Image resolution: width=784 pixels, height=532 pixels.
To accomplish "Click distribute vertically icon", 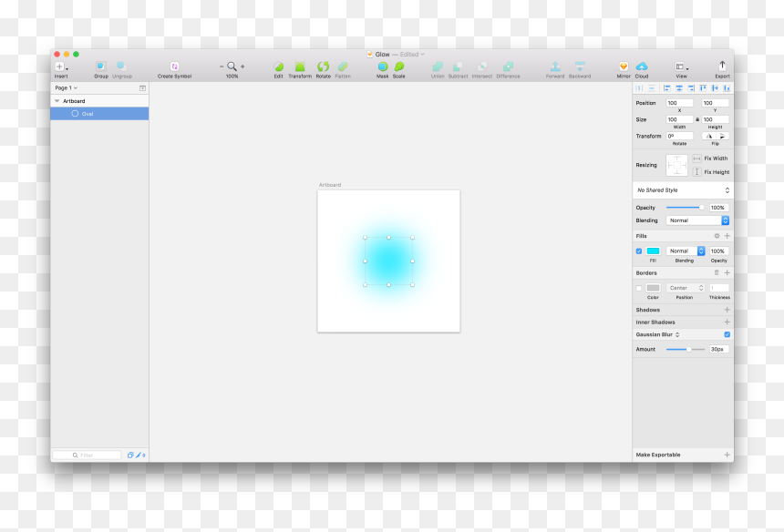I will (x=652, y=88).
